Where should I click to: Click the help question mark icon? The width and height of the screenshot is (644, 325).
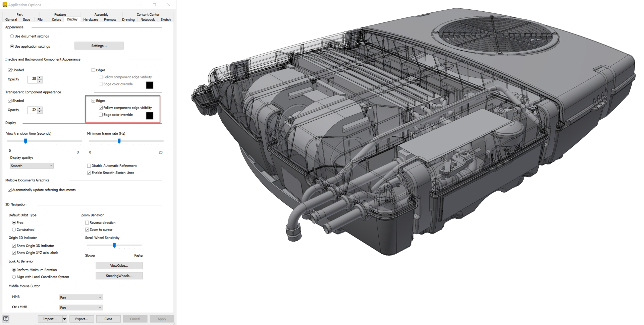pos(6,319)
